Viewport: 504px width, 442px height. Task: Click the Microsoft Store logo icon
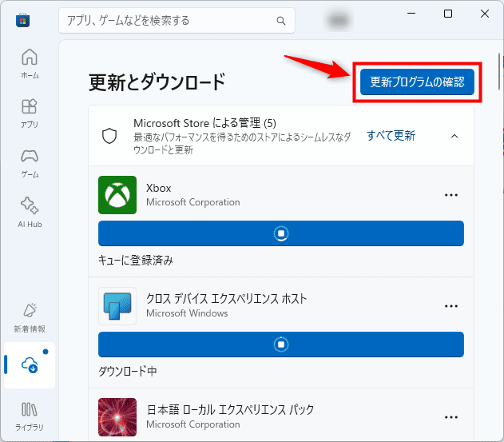[22, 20]
